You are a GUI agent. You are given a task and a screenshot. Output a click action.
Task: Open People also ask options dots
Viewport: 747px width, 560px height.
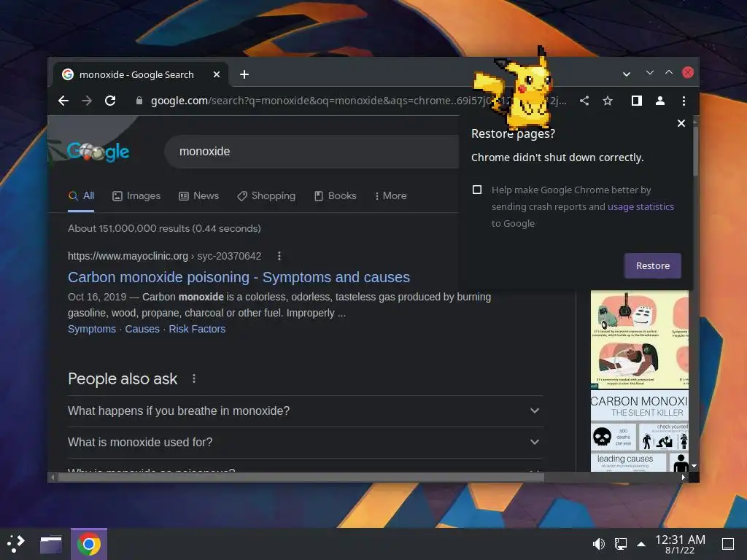click(194, 378)
